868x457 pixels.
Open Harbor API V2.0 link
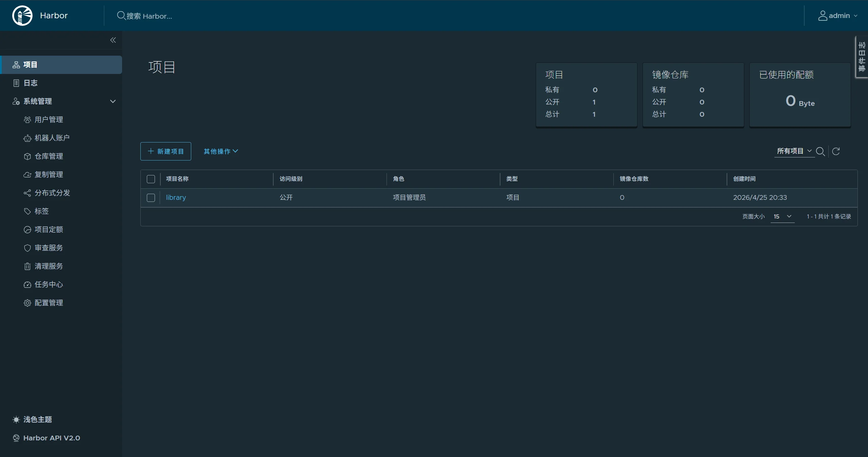52,438
